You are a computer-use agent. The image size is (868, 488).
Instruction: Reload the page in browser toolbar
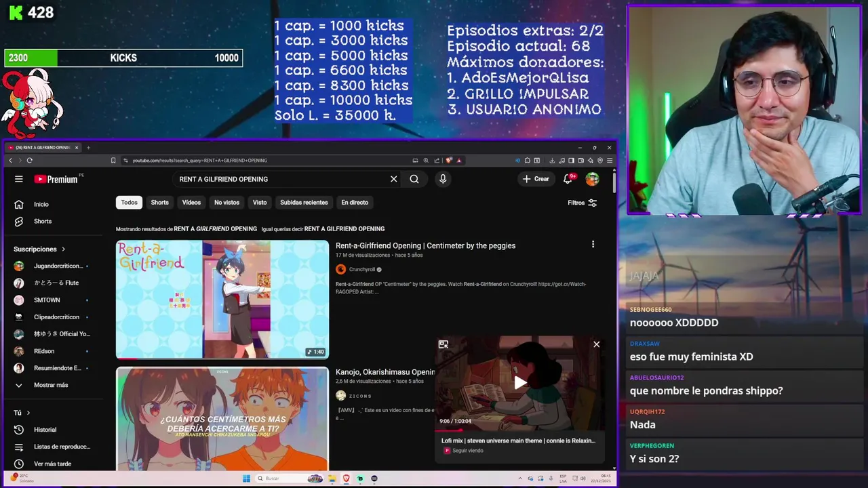[29, 161]
